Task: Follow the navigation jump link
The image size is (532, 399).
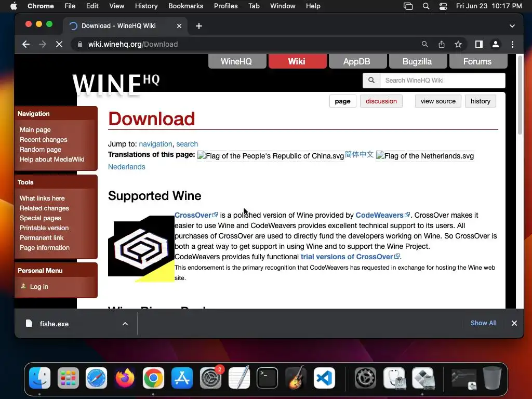Action: 155,144
